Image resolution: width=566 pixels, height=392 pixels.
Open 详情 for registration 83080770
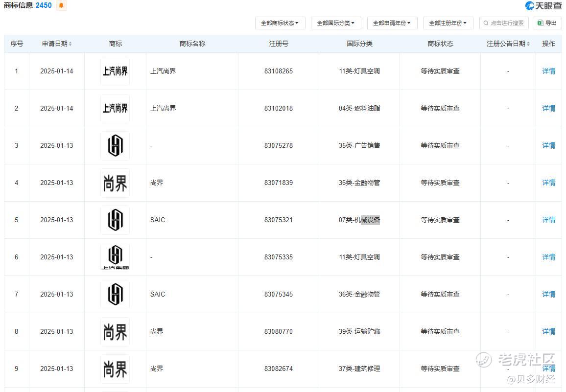point(549,331)
